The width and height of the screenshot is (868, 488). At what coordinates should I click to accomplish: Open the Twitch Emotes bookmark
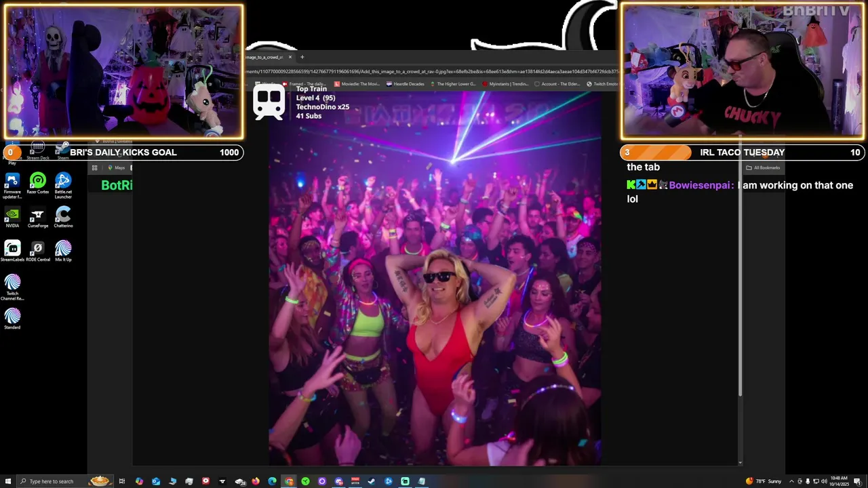point(601,84)
